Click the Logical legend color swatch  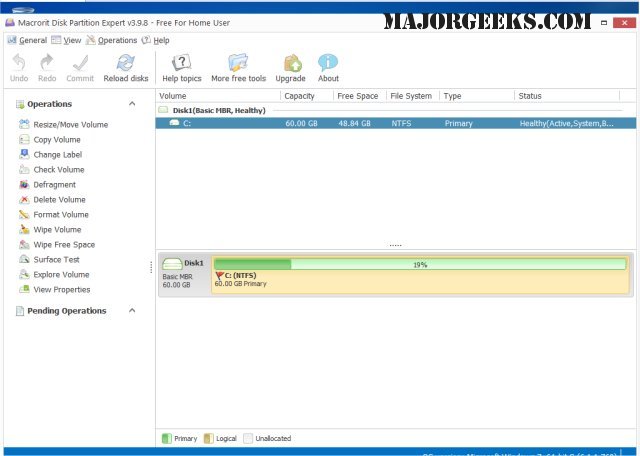click(x=208, y=438)
